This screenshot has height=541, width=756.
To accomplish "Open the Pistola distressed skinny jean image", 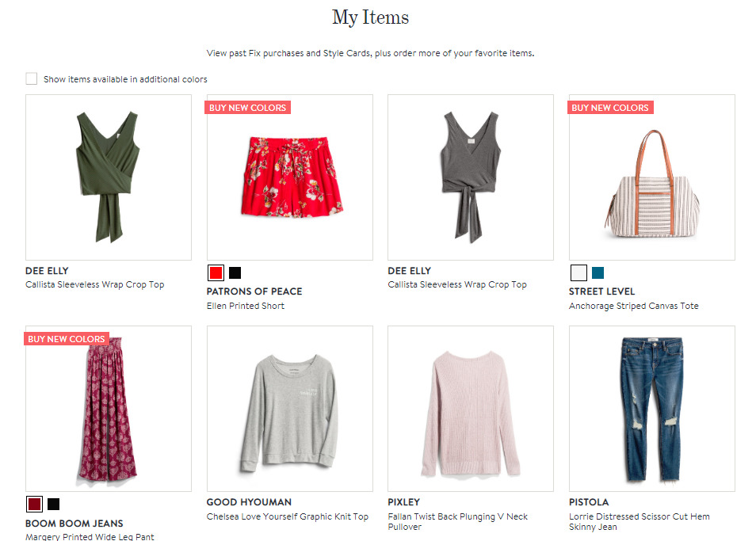I will [x=651, y=409].
